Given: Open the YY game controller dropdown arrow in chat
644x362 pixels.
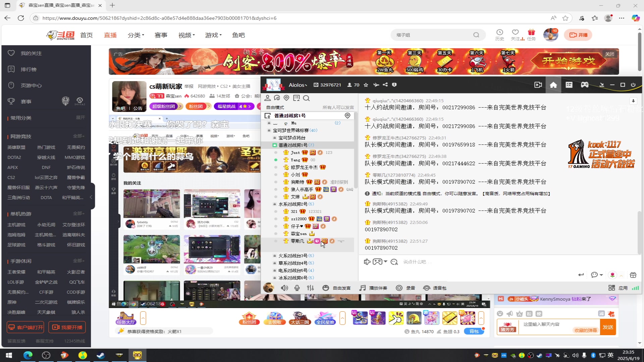Looking at the screenshot, I should tap(385, 262).
